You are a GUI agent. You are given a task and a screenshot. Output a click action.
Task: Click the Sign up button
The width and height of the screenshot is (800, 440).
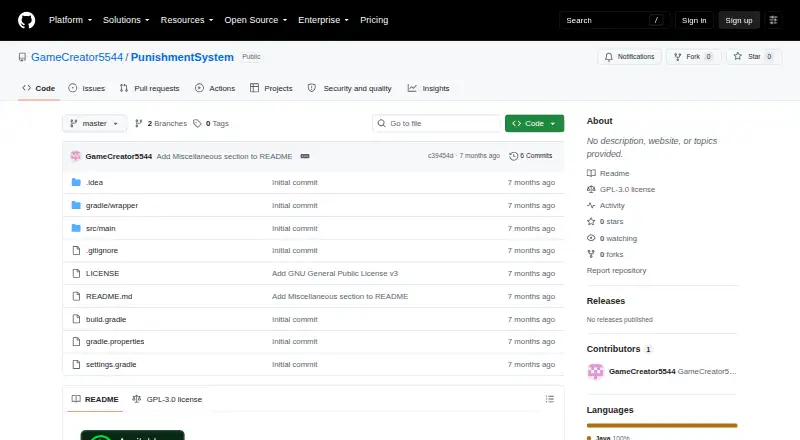click(739, 20)
